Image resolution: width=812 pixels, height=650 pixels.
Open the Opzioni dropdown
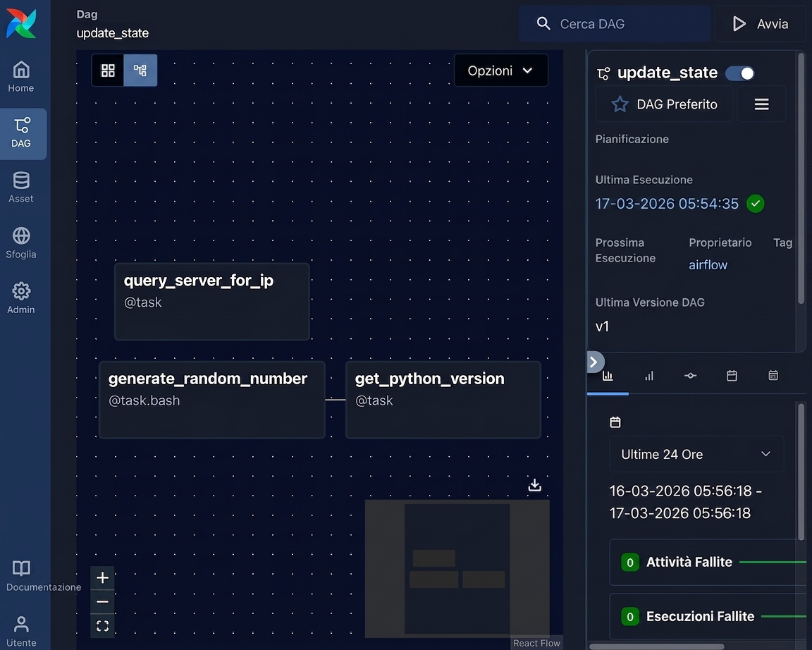[500, 70]
